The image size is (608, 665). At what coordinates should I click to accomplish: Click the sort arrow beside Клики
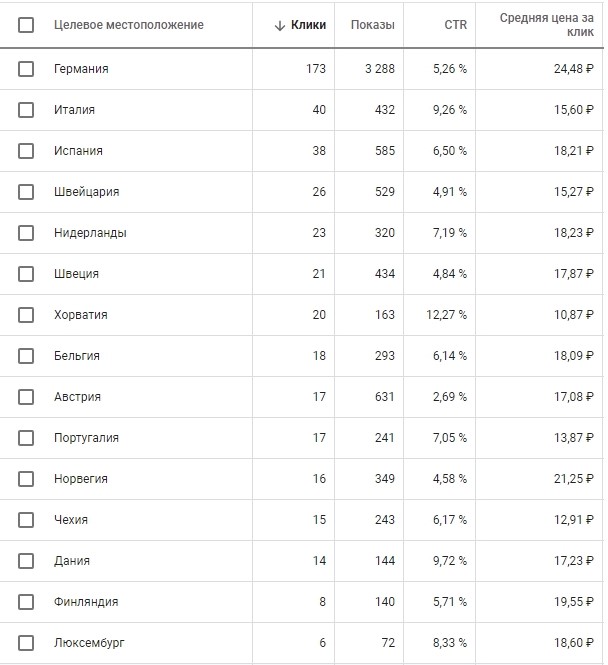click(x=279, y=25)
